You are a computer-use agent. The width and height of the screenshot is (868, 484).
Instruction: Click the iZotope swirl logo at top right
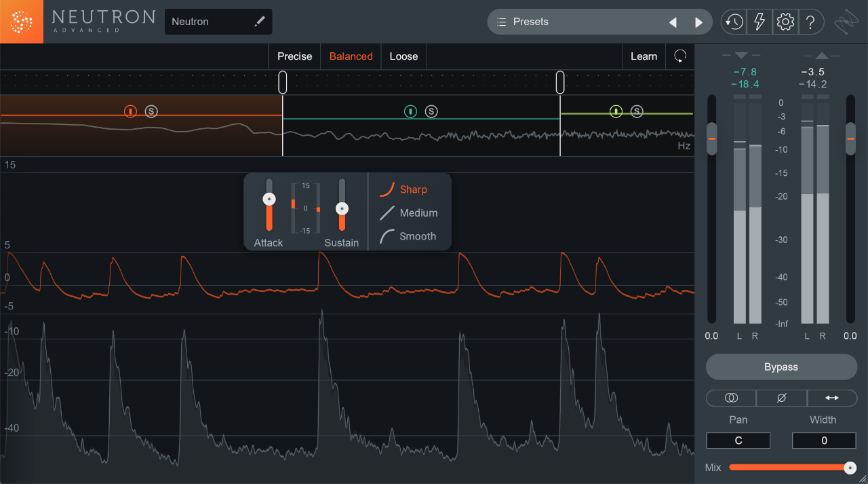pos(845,22)
